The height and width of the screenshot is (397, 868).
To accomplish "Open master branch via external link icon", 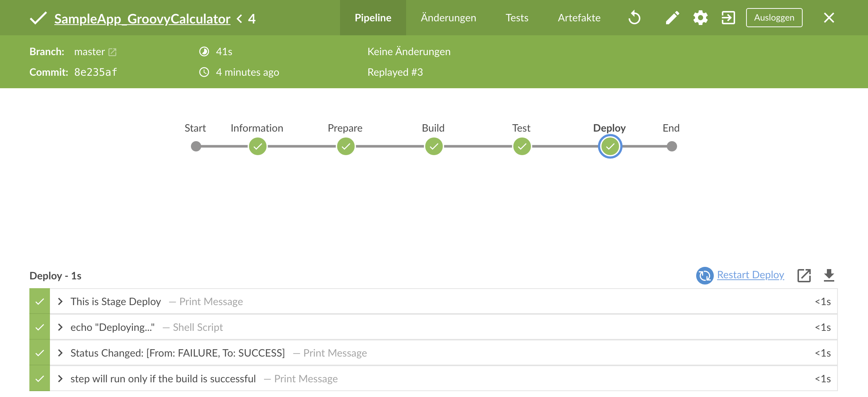I will point(112,52).
